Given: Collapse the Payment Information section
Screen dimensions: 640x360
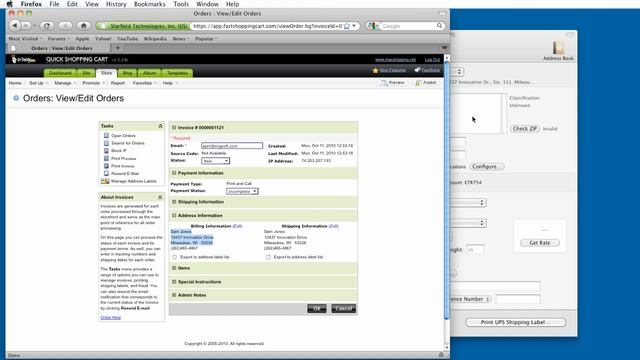Looking at the screenshot, I should (x=174, y=173).
